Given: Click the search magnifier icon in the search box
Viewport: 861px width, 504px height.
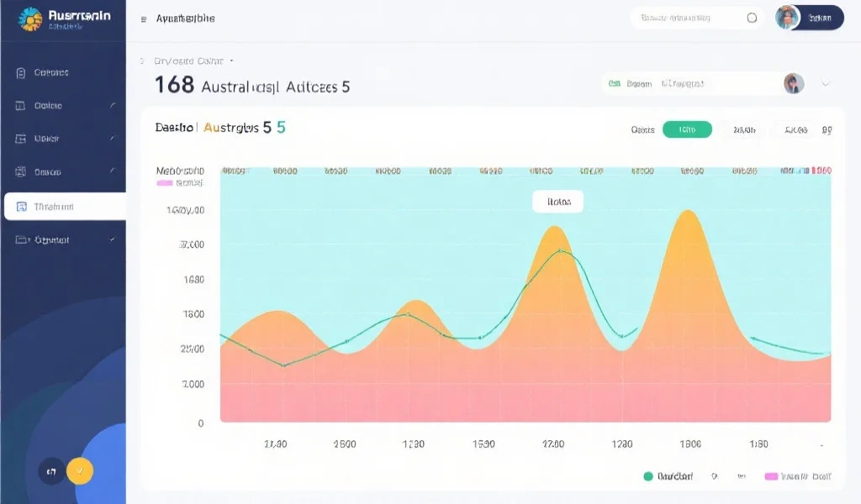Looking at the screenshot, I should (752, 18).
